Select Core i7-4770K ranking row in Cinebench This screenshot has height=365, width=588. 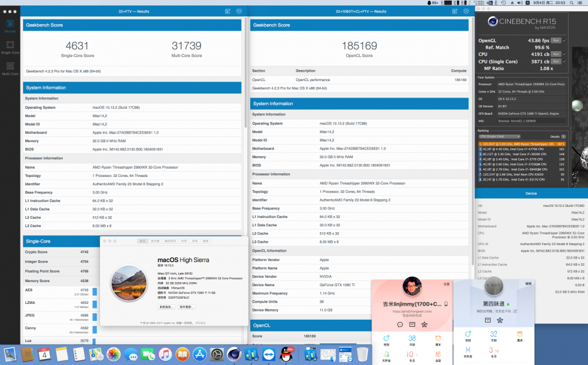tap(522, 149)
